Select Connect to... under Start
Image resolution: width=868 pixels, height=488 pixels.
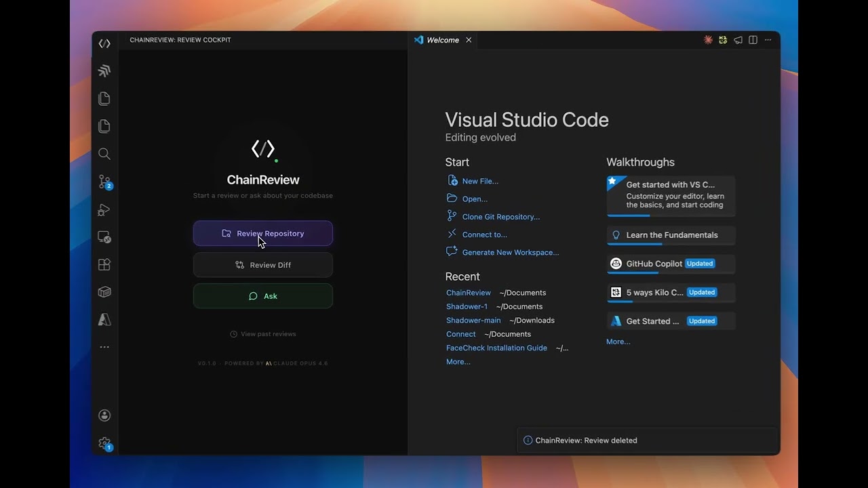[477, 235]
